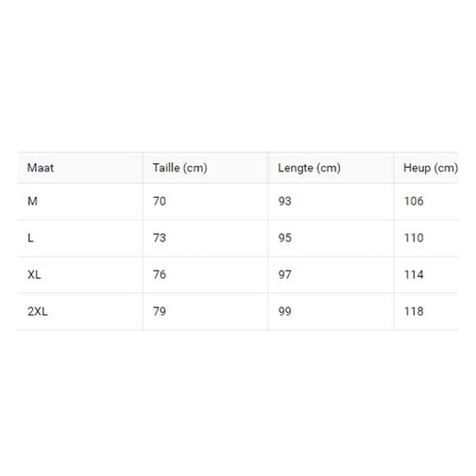Click the Heup value 106
Screen dimensions: 476x476
coord(414,202)
